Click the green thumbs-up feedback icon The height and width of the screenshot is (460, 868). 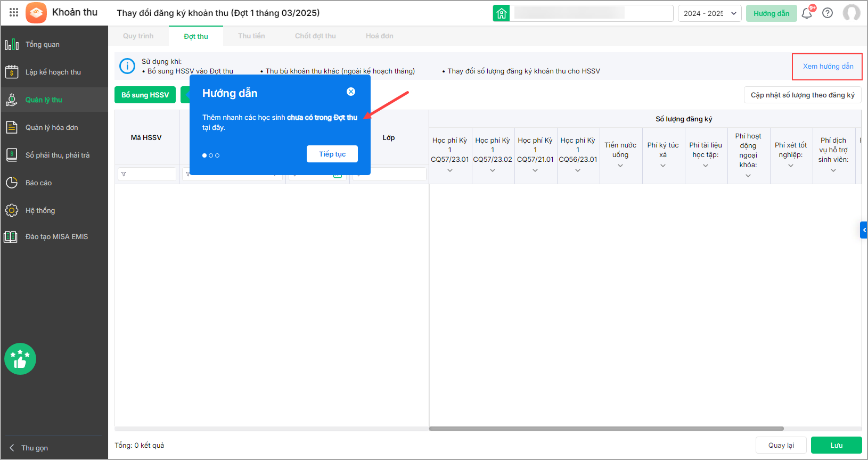click(x=20, y=359)
